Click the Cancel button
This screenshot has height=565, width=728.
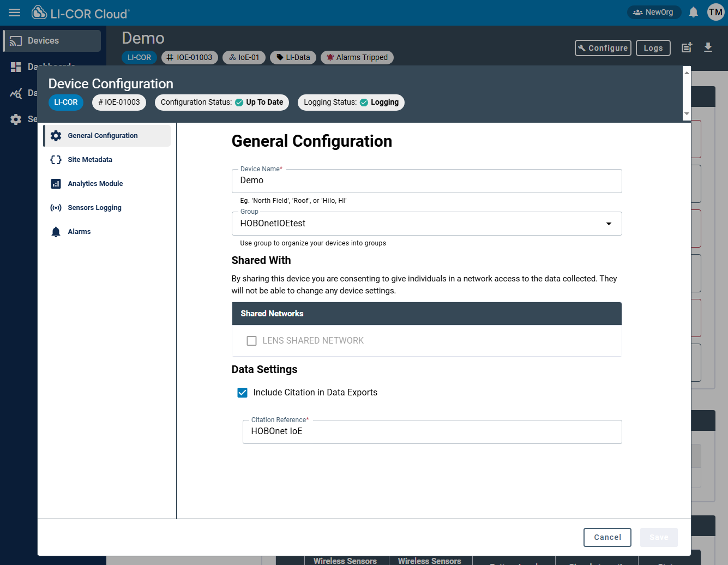pos(607,537)
